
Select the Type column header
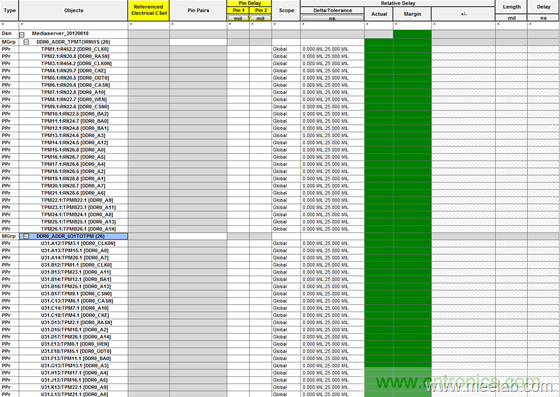tap(9, 10)
